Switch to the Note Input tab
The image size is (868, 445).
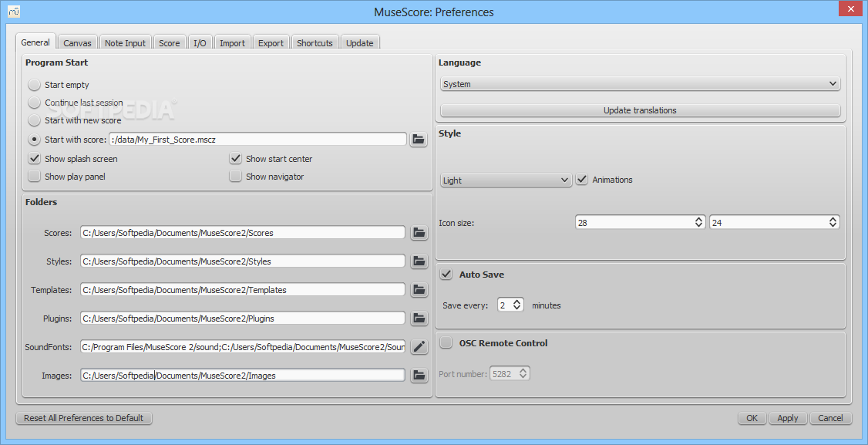pyautogui.click(x=125, y=42)
